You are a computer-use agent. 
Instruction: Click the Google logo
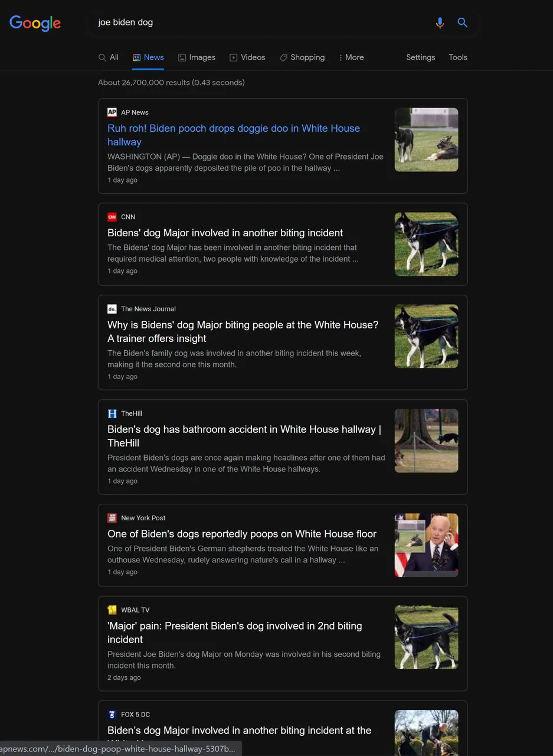pos(35,23)
